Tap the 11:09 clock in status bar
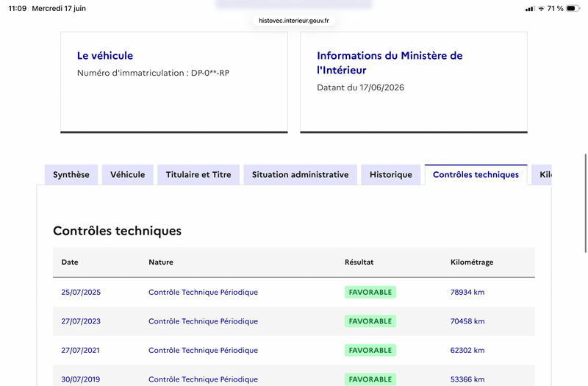Image resolution: width=588 pixels, height=386 pixels. pos(17,8)
